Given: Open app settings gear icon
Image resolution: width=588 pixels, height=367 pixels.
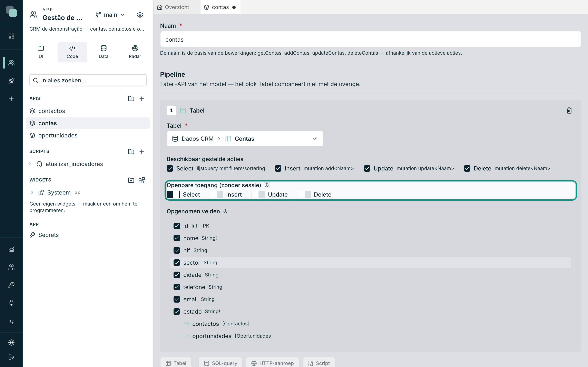Looking at the screenshot, I should (140, 15).
